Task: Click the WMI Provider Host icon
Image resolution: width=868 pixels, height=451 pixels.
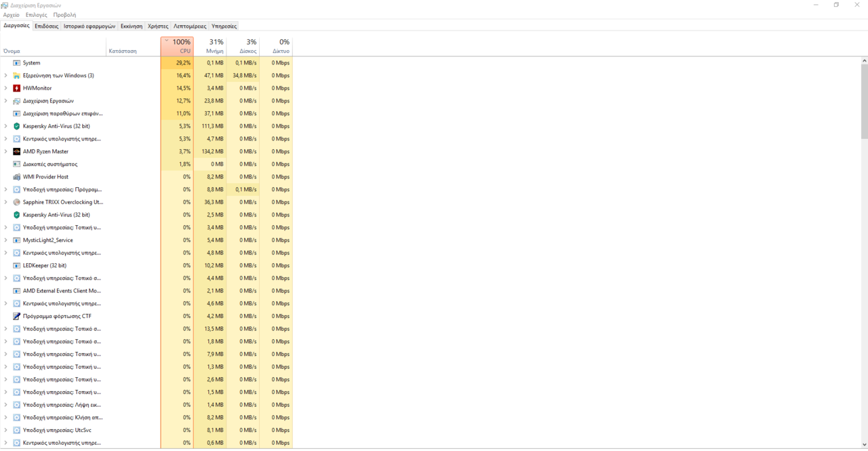Action: (17, 177)
